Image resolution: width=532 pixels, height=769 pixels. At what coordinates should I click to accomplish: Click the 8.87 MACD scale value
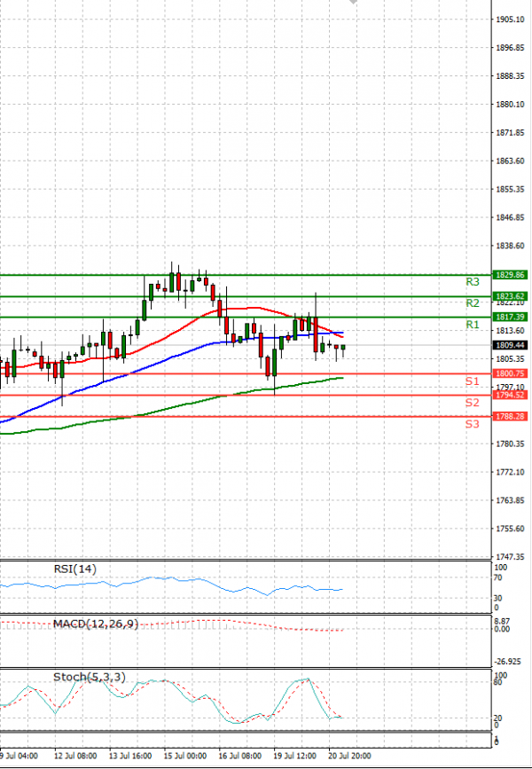(x=503, y=621)
